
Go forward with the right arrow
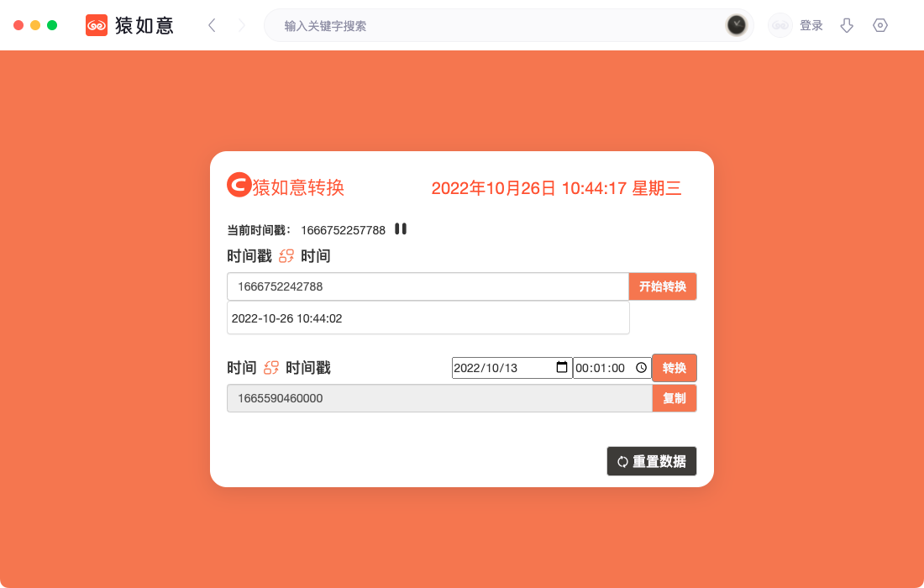pos(242,25)
